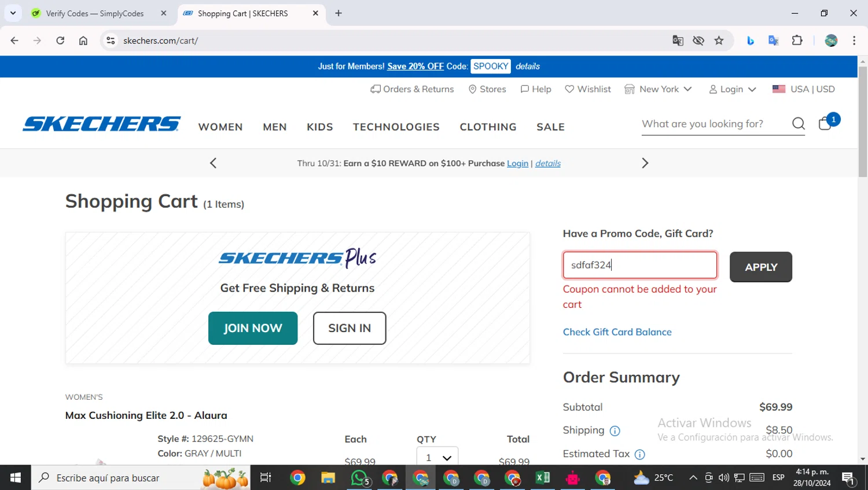Open the KIDS menu
The image size is (868, 490).
(x=320, y=127)
